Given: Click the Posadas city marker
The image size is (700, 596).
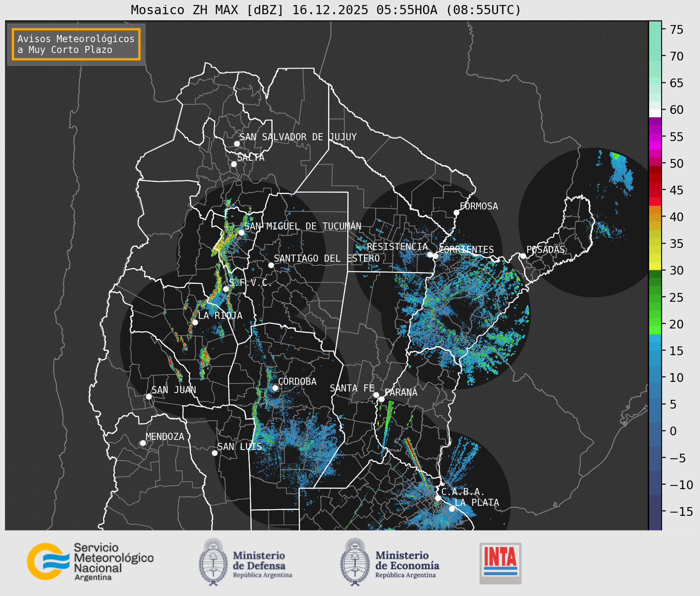Looking at the screenshot, I should [523, 256].
